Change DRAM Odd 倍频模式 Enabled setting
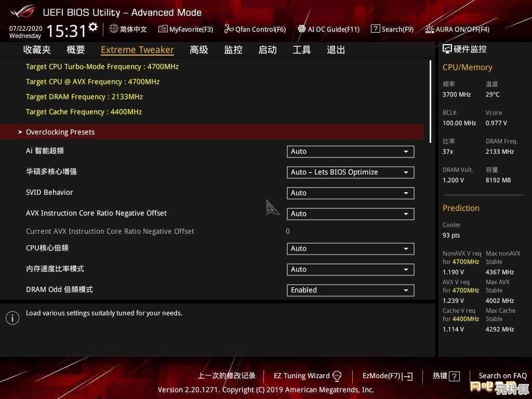 click(350, 290)
